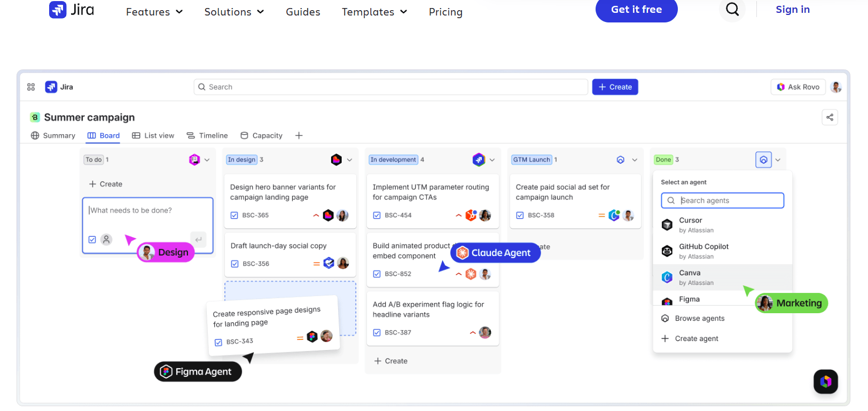The height and width of the screenshot is (411, 868).
Task: Follow the Sign in link
Action: pyautogui.click(x=793, y=10)
